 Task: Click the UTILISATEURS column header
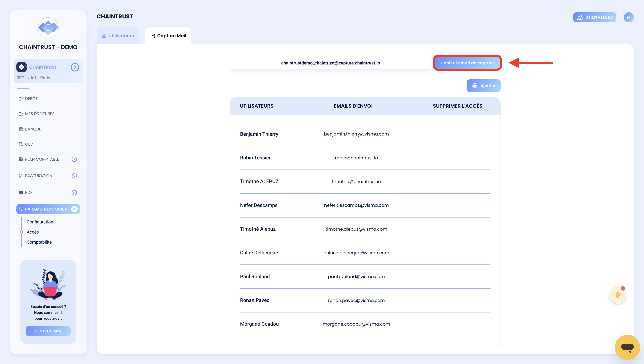tap(257, 106)
